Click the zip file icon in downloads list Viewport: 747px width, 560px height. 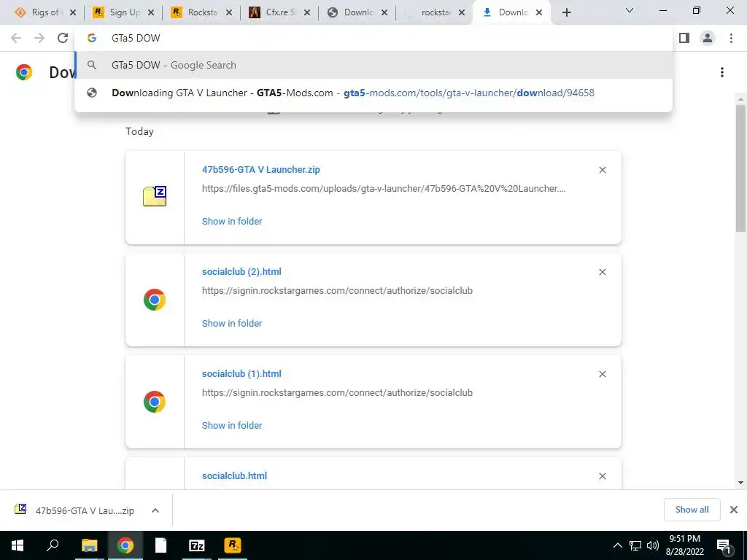pos(155,196)
